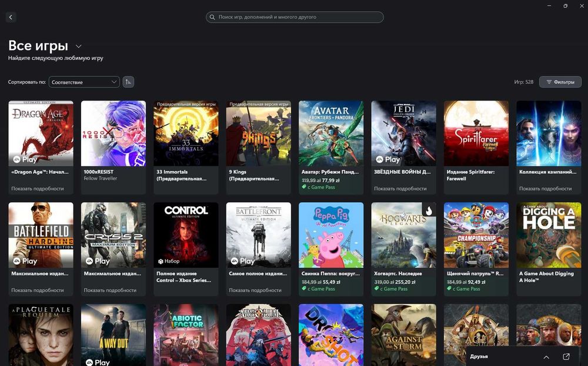Click the 'Игр: 528' count label
This screenshot has width=588, height=366.
523,82
